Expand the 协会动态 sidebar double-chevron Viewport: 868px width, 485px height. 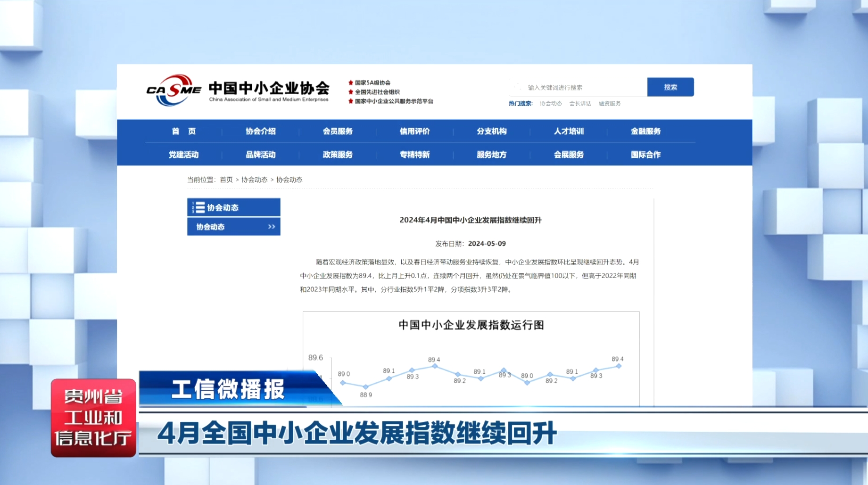coord(272,227)
